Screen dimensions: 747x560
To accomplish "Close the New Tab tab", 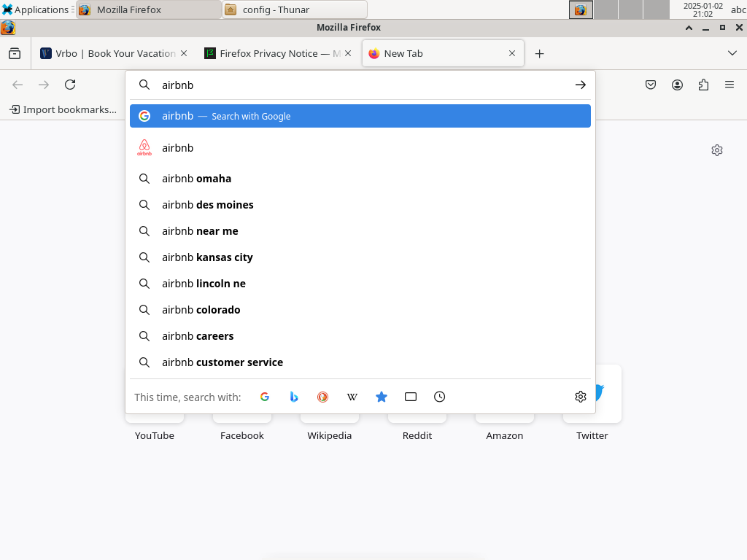I will click(x=512, y=53).
